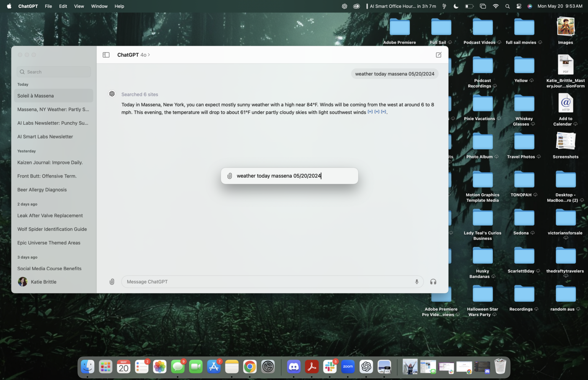Screen dimensions: 588x380
Task: Open the ChatGPT app in the Dock
Action: 366,367
